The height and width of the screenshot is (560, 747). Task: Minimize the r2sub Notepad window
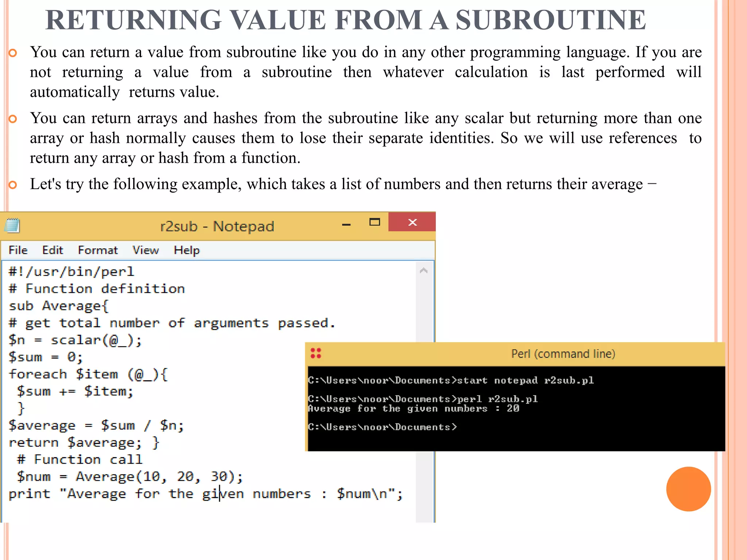point(346,224)
